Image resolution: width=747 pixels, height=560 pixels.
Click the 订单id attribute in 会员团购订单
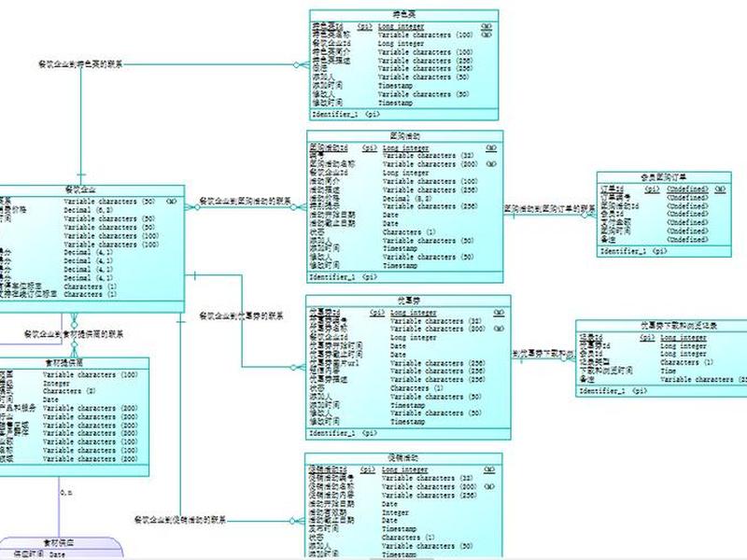[x=612, y=189]
